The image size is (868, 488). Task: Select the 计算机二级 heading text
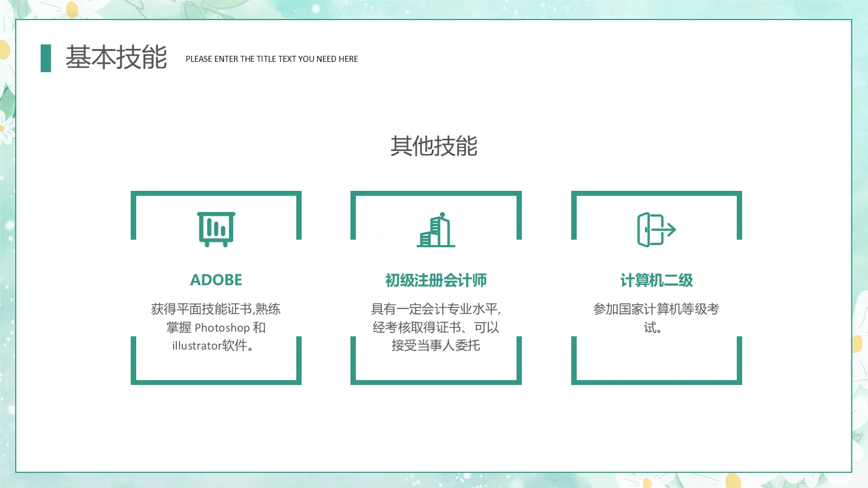[656, 280]
